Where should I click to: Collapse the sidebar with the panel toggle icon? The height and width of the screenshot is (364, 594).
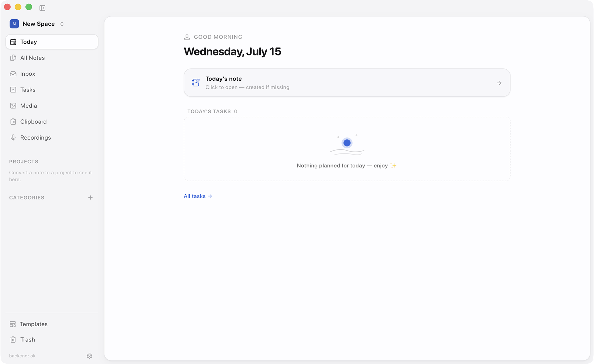point(42,8)
